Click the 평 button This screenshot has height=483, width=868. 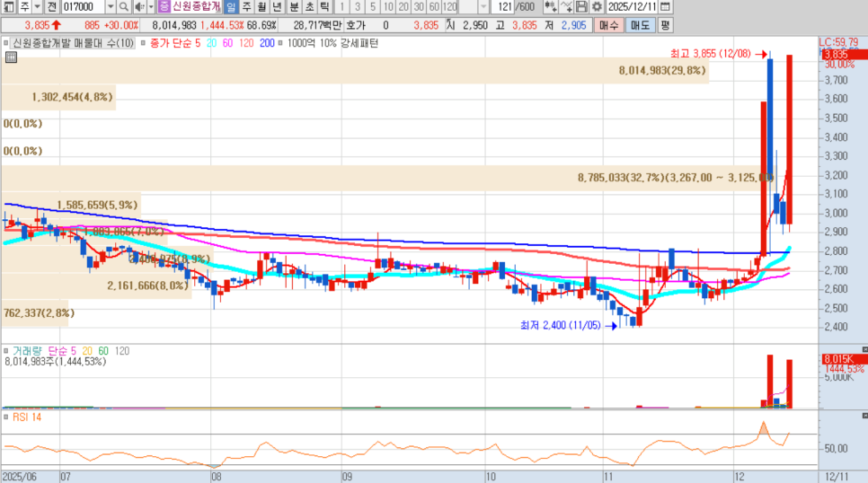(666, 25)
